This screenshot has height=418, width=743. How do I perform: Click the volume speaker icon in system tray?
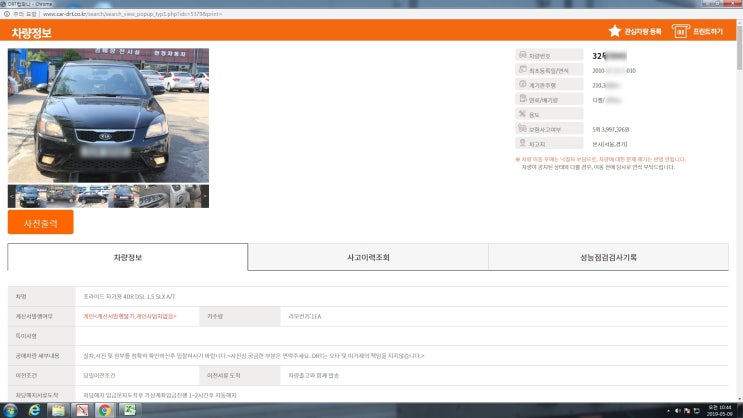[678, 411]
